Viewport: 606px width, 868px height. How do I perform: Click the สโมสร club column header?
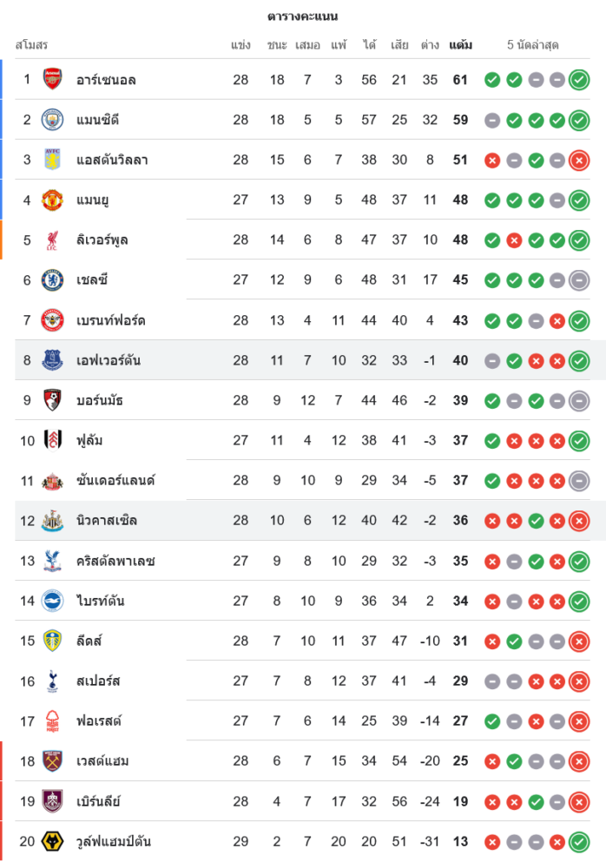tap(31, 45)
